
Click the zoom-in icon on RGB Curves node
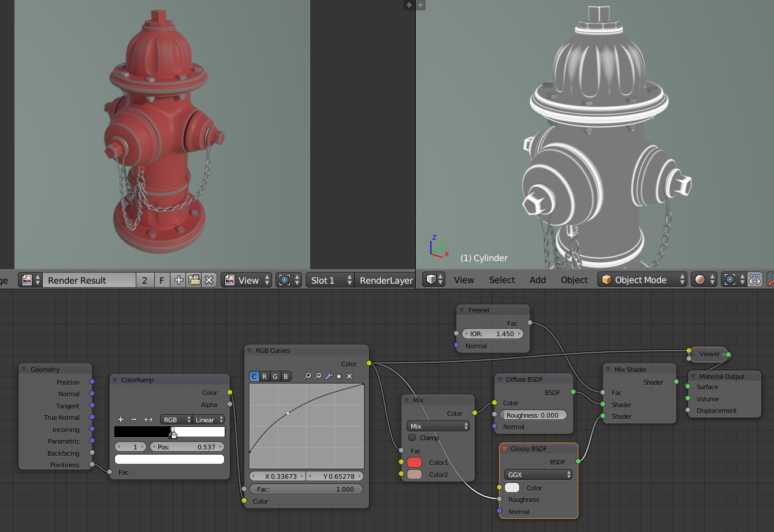307,376
